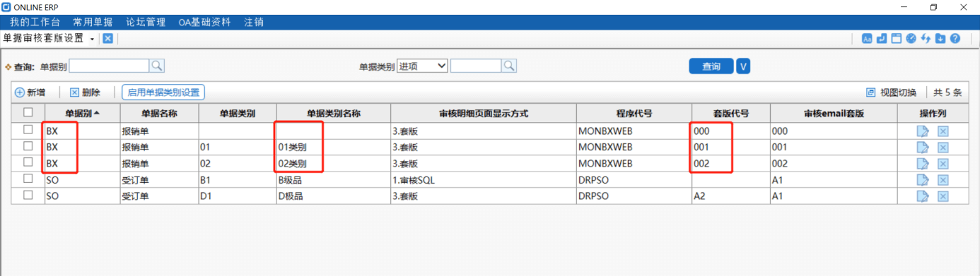The height and width of the screenshot is (276, 980).
Task: Click 注销 menu item
Action: [254, 22]
